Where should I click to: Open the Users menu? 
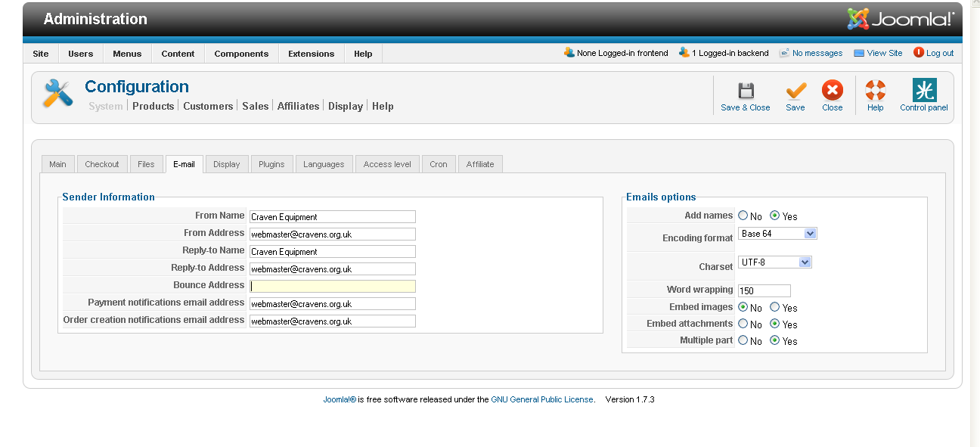pos(81,54)
